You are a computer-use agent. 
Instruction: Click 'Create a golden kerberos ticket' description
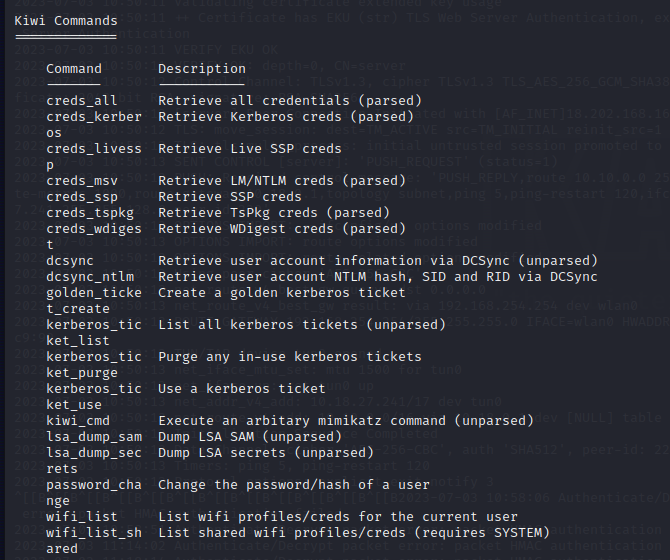click(282, 293)
